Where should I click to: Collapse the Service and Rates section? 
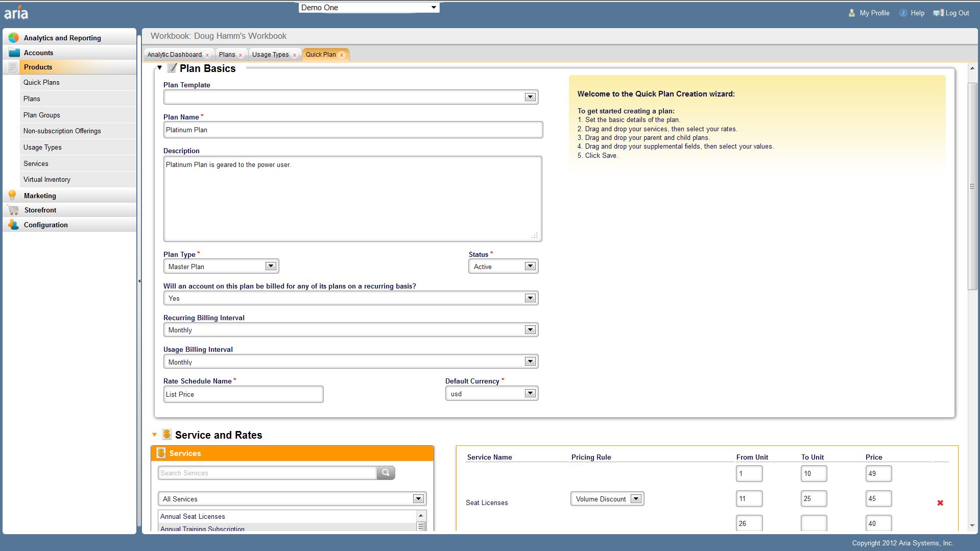(x=154, y=435)
